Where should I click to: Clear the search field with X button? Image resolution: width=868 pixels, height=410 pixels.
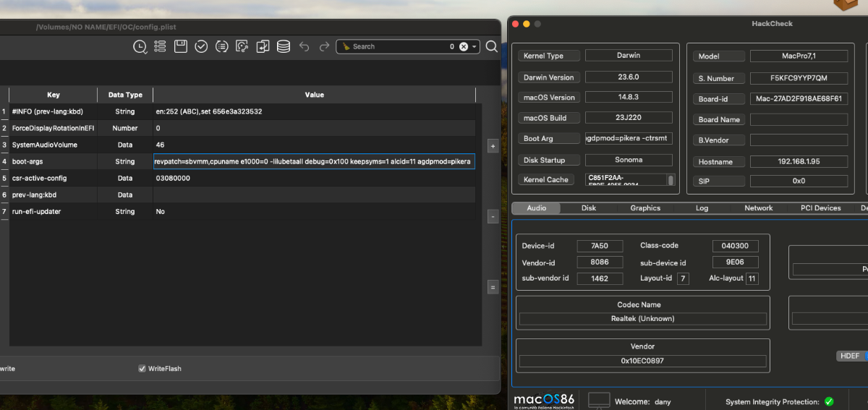coord(464,46)
